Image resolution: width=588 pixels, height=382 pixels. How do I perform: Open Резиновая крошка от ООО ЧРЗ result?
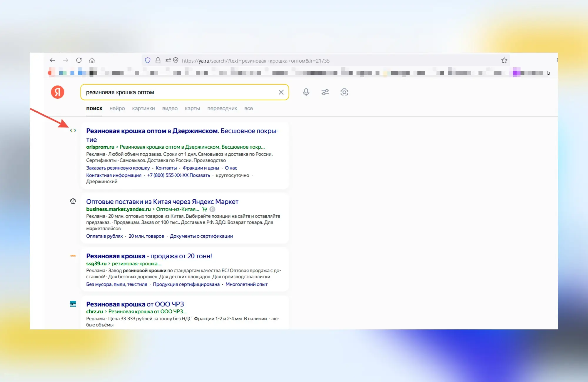[x=135, y=304]
